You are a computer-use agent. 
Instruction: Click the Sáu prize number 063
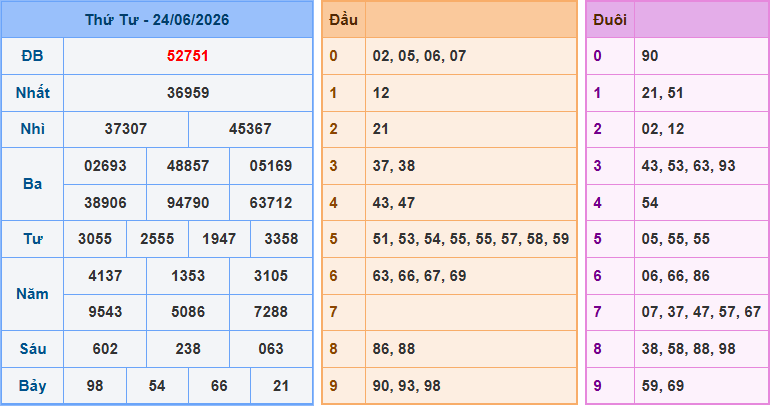point(271,349)
